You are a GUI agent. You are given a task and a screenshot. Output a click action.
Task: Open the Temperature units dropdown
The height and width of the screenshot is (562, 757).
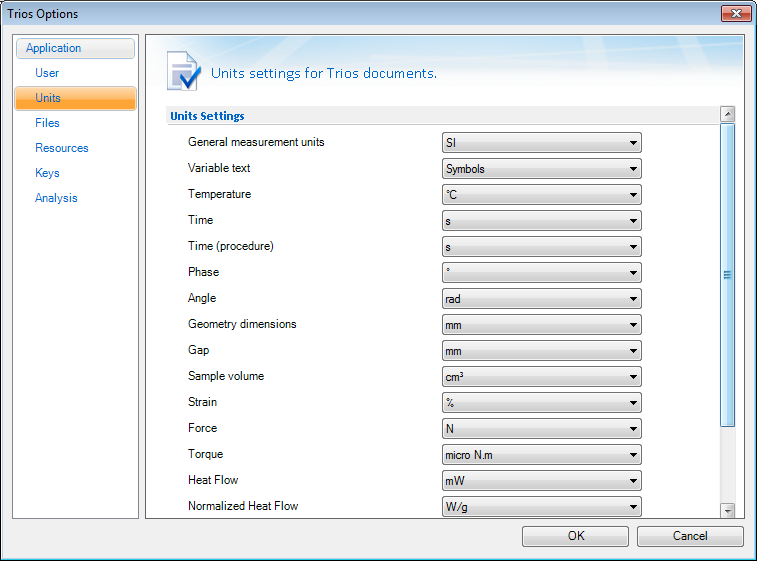542,195
